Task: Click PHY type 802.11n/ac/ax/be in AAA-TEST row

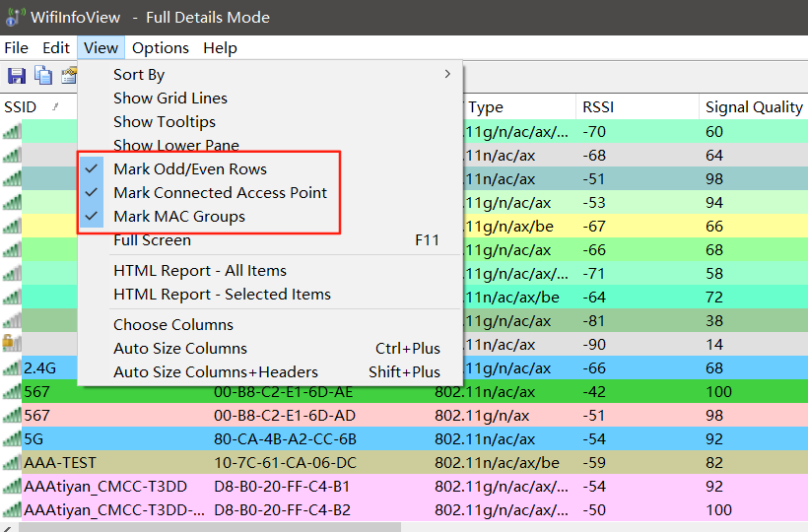Action: tap(497, 462)
